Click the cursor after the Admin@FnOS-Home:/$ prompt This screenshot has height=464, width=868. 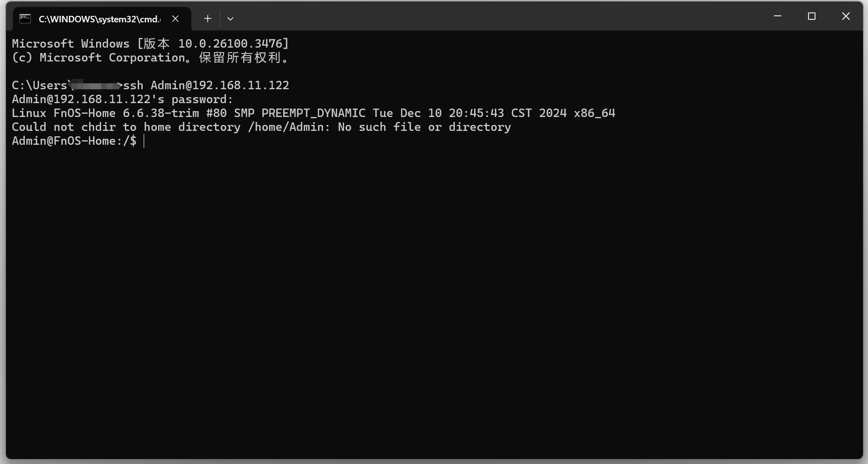tap(144, 141)
